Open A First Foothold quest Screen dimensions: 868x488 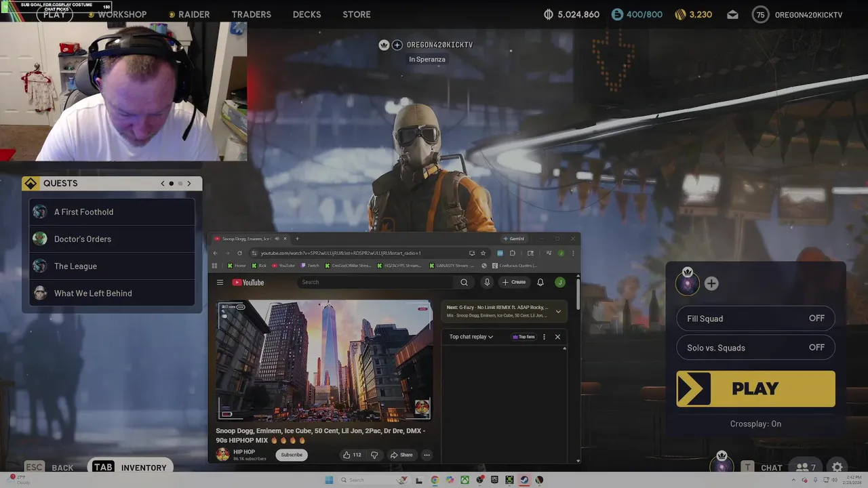(112, 212)
